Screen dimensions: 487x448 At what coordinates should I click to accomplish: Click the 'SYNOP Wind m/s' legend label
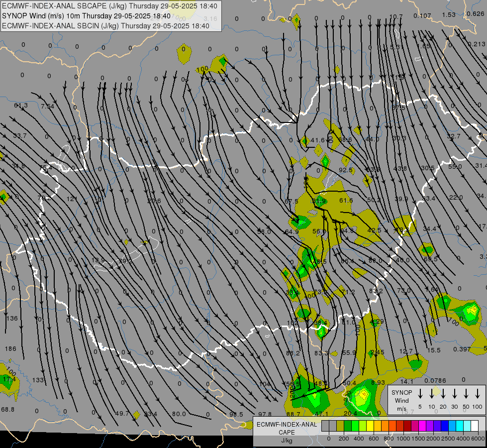tap(401, 400)
